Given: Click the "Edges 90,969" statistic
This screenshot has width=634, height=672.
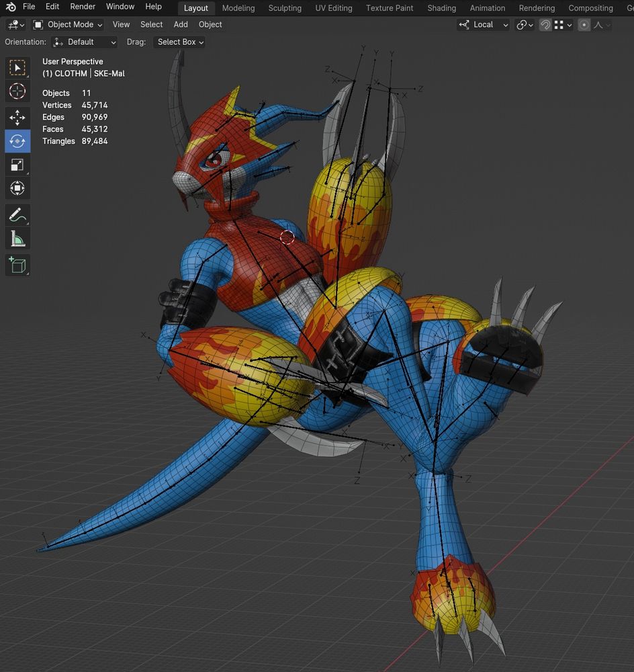Looking at the screenshot, I should point(75,117).
